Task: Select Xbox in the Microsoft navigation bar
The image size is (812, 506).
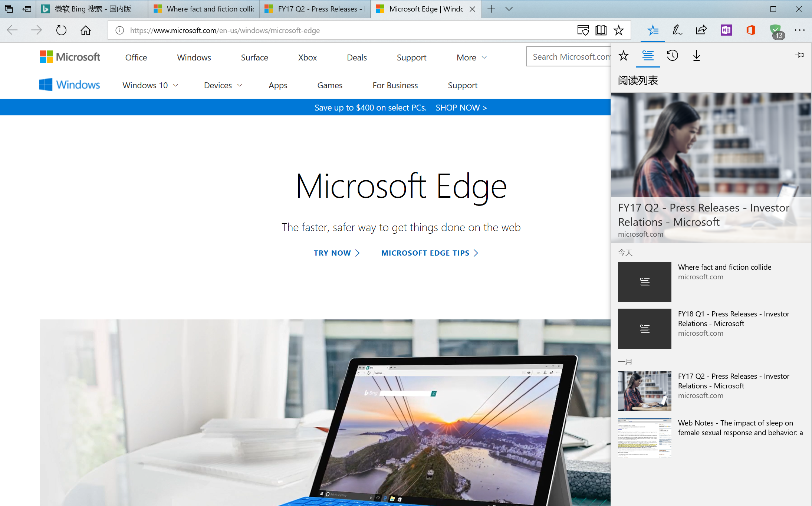Action: [307, 57]
